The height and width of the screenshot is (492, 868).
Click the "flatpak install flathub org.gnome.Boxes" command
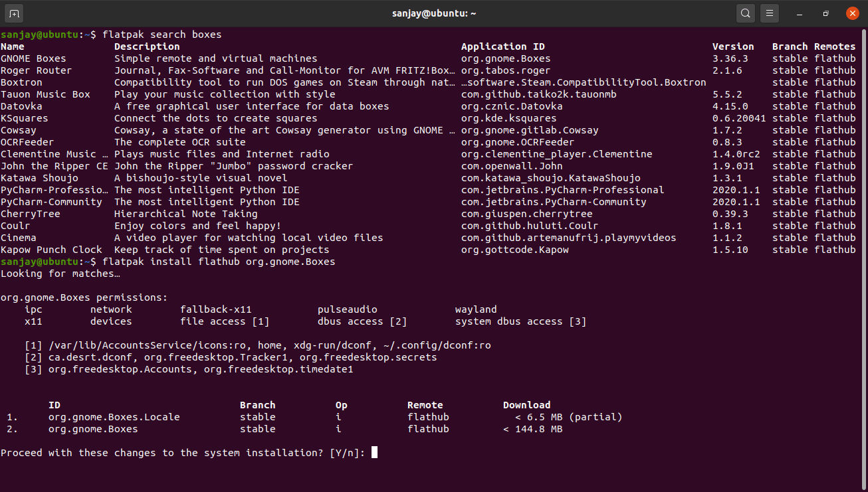219,262
